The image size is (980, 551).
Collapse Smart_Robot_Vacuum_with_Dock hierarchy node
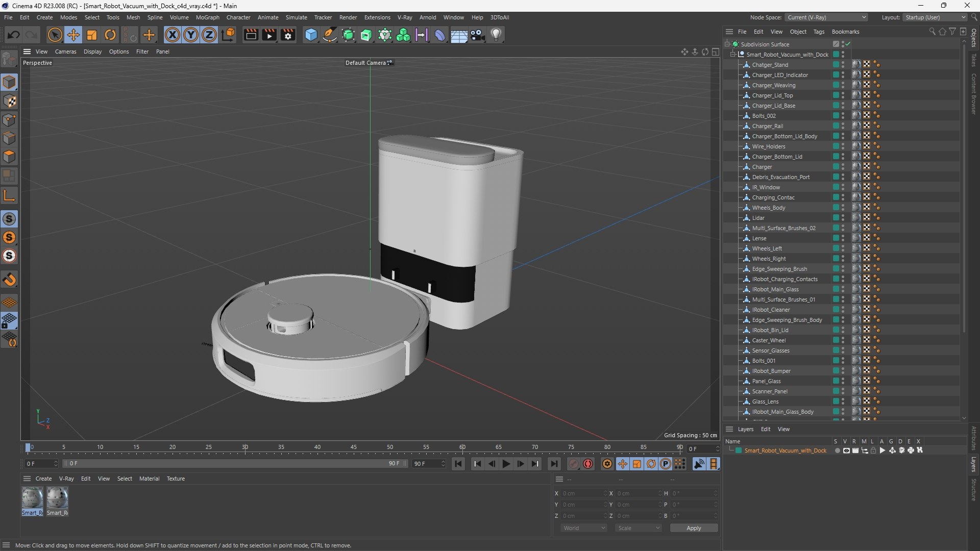[x=733, y=55]
